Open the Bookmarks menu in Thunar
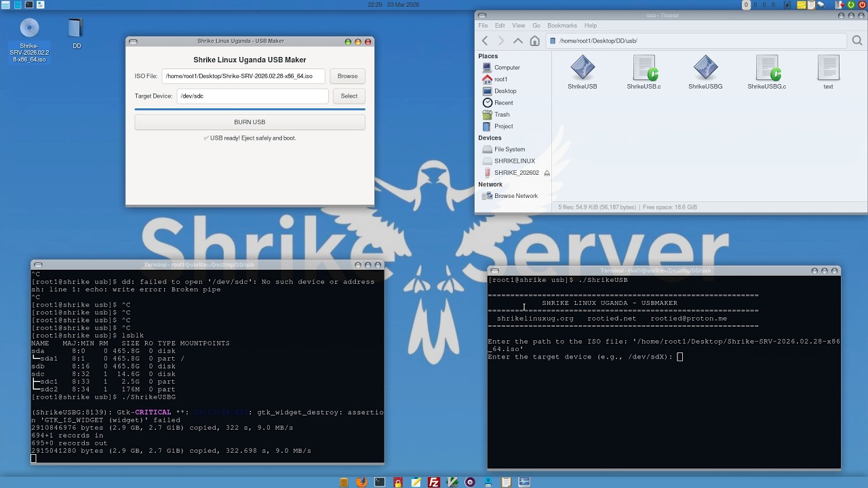Viewport: 868px width, 488px height. pos(562,26)
